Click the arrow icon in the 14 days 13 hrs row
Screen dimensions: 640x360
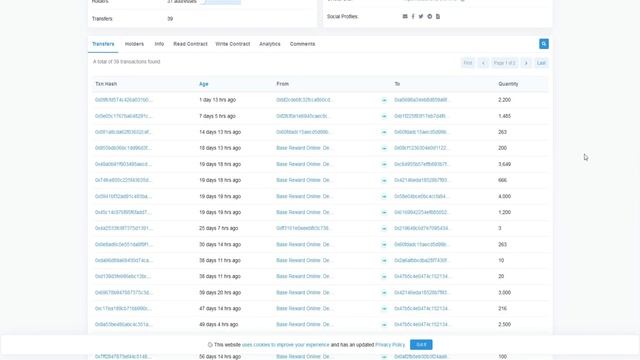[x=384, y=132]
